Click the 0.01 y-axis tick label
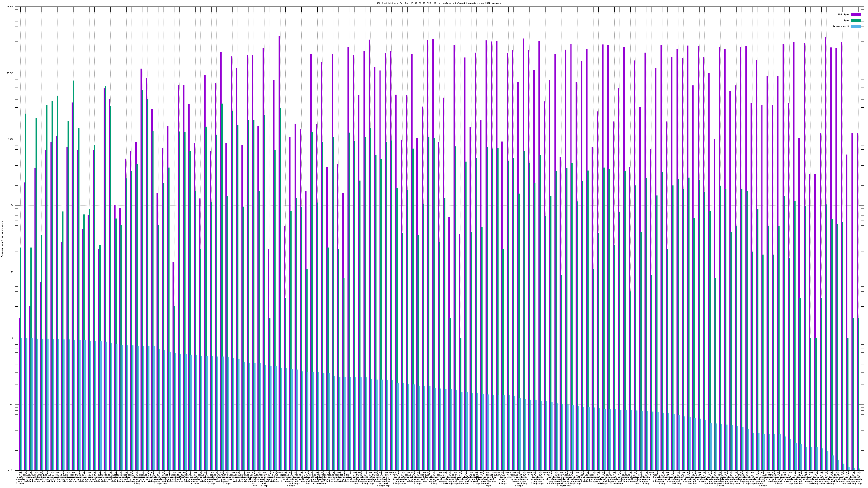Viewport: 868px width, 488px height. click(11, 470)
